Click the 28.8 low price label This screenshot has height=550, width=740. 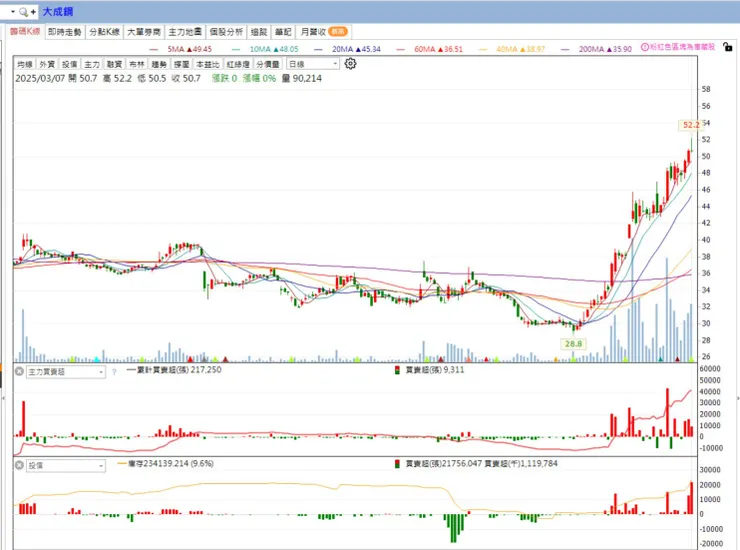[x=573, y=344]
